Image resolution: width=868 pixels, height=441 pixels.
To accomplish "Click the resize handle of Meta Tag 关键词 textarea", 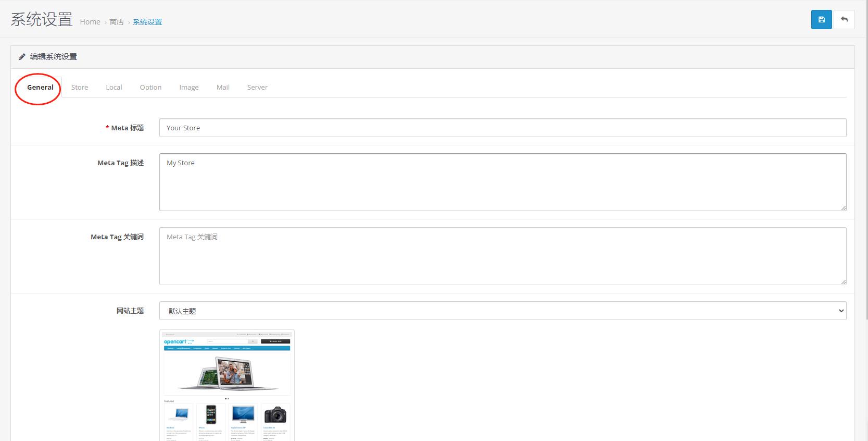I will [x=843, y=281].
